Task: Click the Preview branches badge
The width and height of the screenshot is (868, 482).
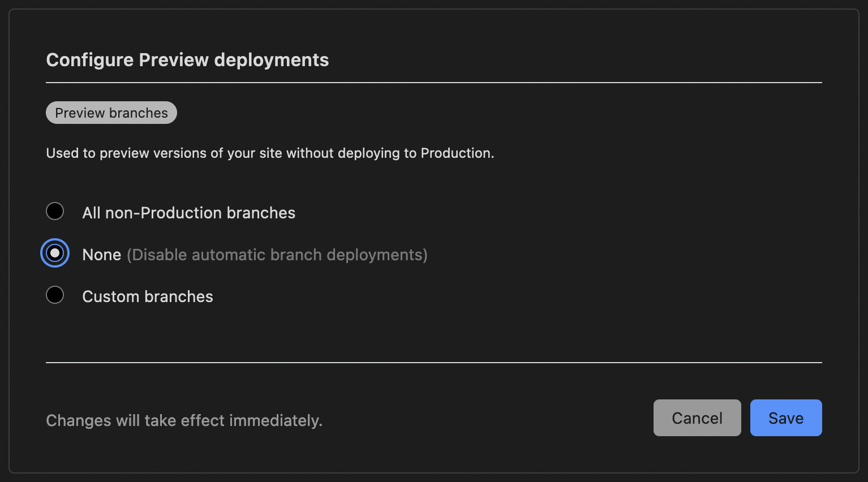Action: point(111,113)
